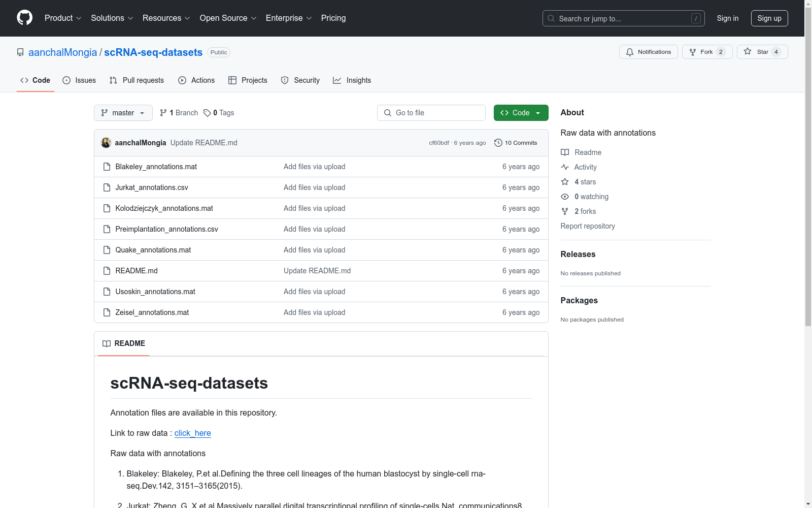
Task: Click the search magnifier icon in header
Action: point(551,18)
